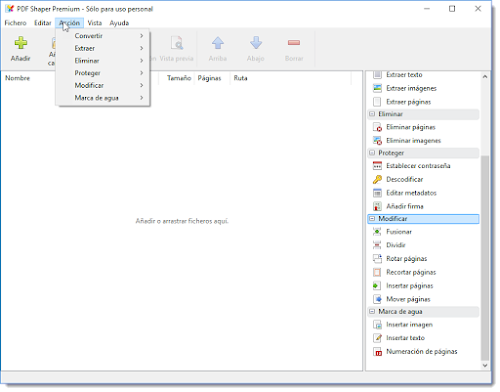Click the green plus Añadir icon
Screen dimensions: 500x392
point(21,43)
